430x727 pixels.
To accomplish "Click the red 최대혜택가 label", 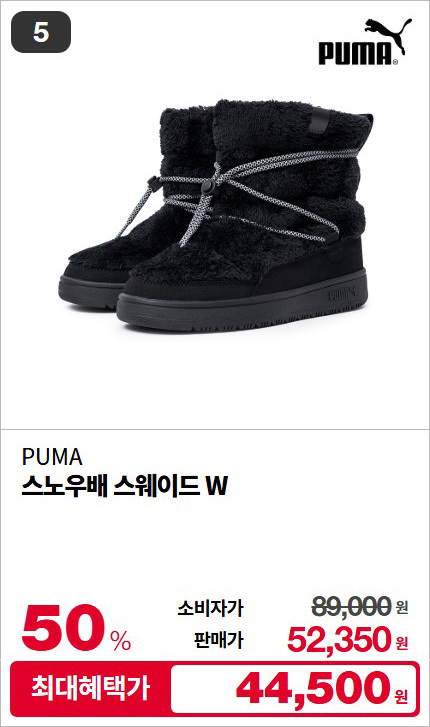I will [90, 689].
